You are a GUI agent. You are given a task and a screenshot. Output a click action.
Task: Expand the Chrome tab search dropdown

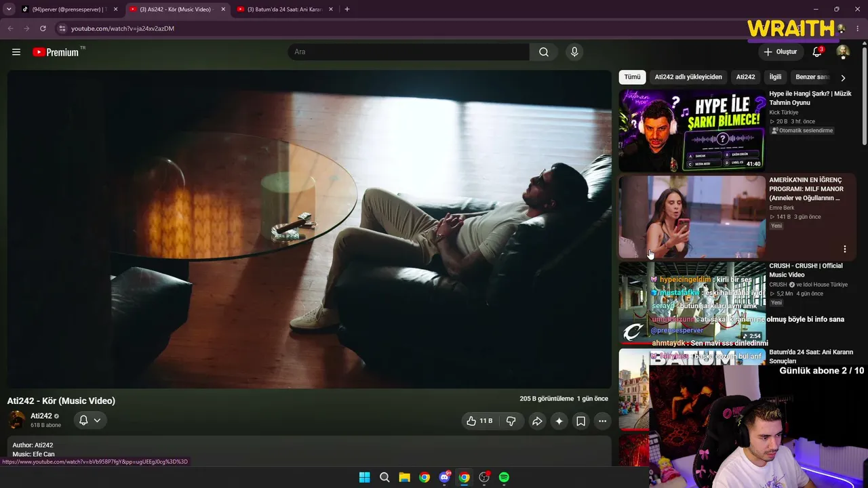9,9
